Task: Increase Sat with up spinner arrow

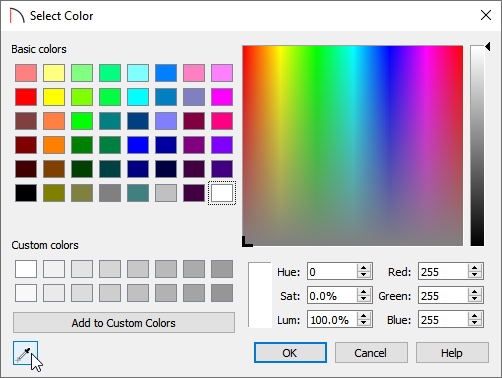Action: click(x=364, y=291)
